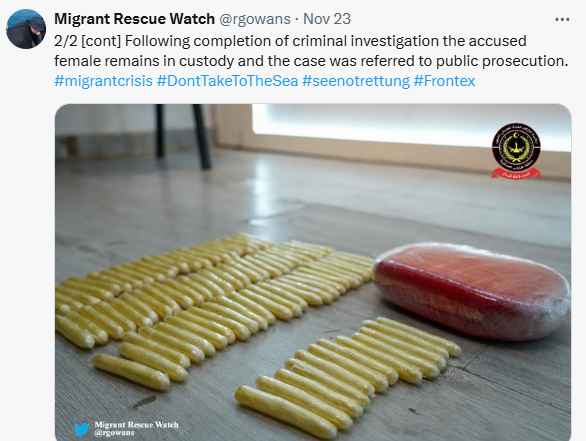Click the Migrant Rescue Watch watermark text
Image resolution: width=586 pixels, height=441 pixels.
(x=136, y=425)
